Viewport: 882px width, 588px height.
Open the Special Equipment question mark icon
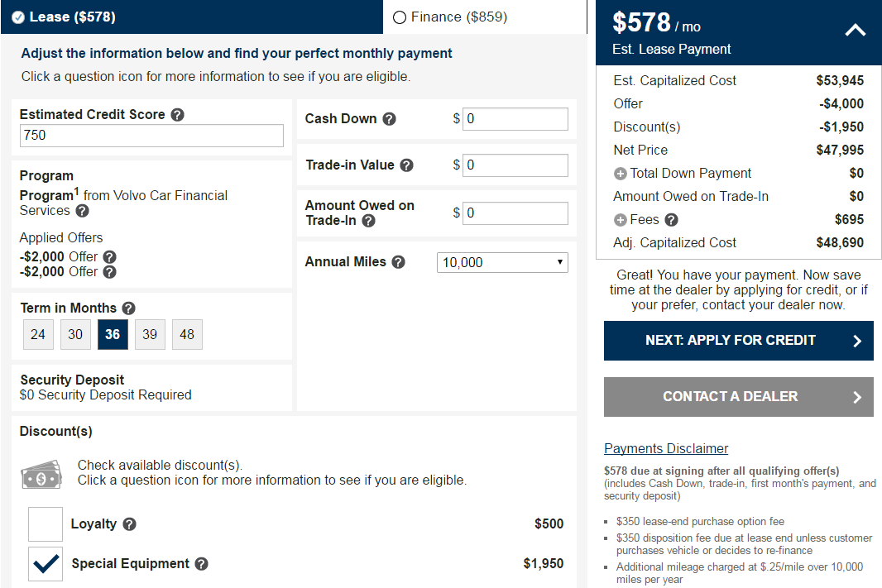202,563
